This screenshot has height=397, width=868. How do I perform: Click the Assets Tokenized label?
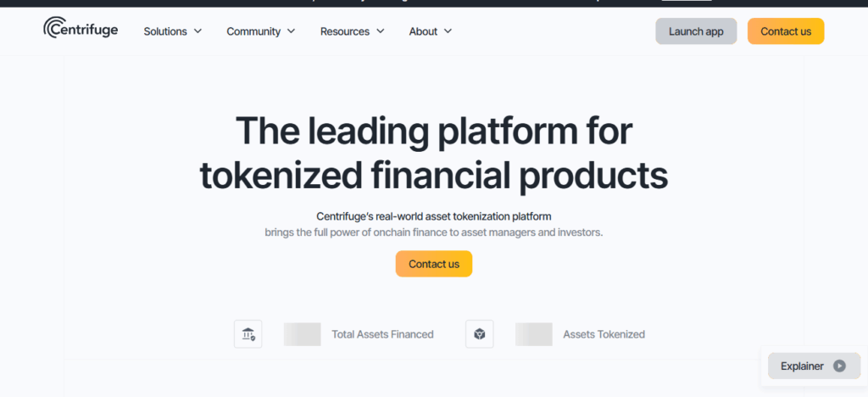coord(604,334)
